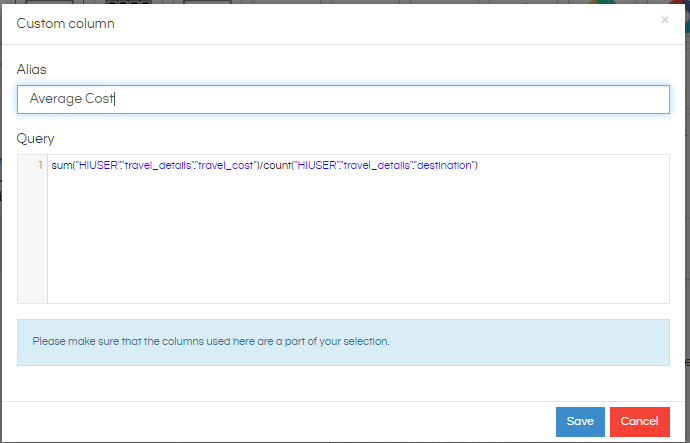
Task: Click the travel_cost token in the query
Action: click(226, 165)
